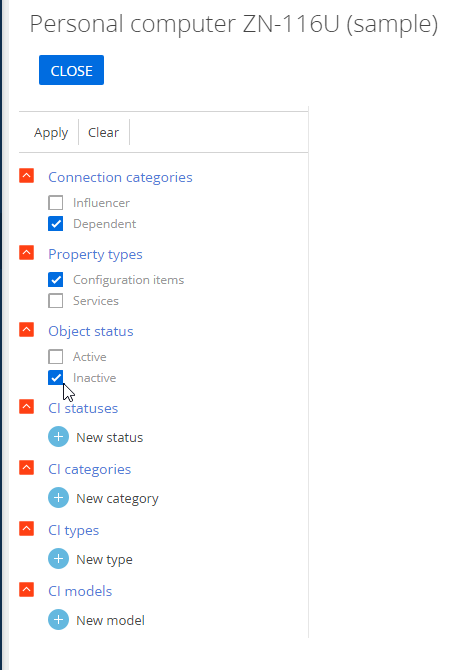Click the Configuration items label text

[x=129, y=280]
